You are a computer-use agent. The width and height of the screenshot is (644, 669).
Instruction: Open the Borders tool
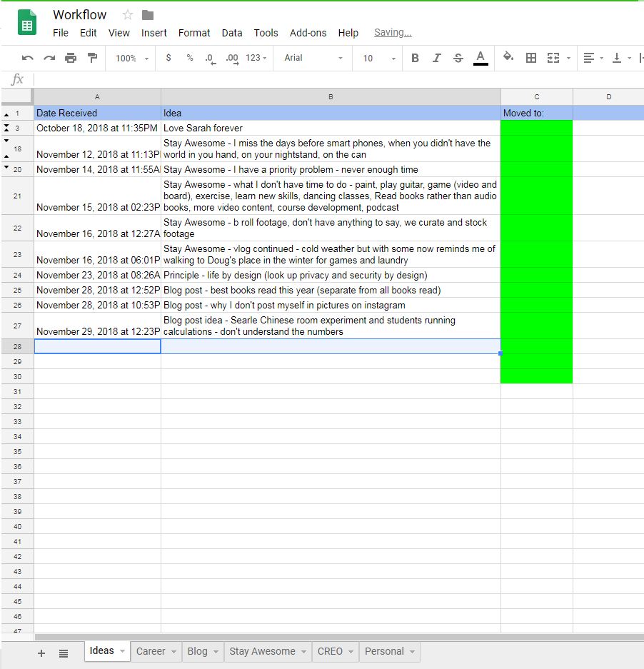pyautogui.click(x=530, y=58)
